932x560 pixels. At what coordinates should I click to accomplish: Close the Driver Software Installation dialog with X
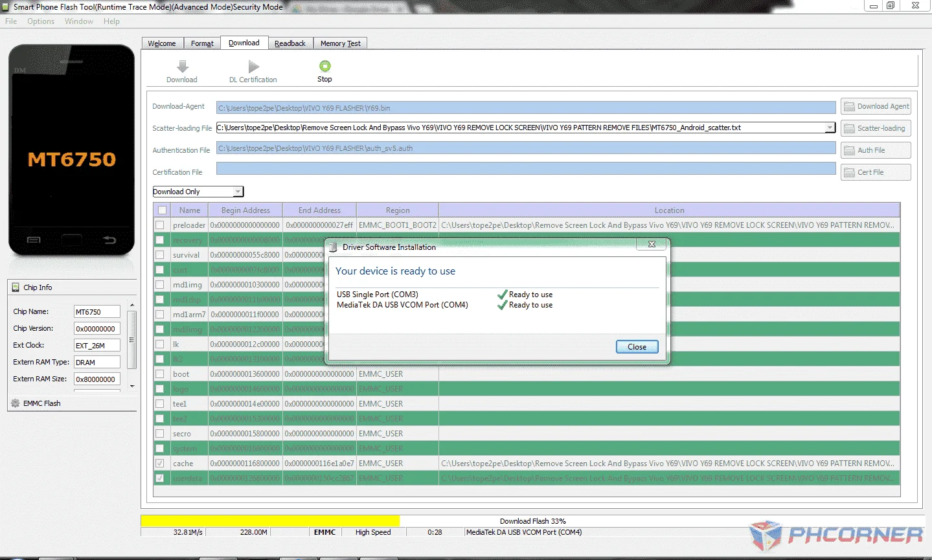point(652,244)
